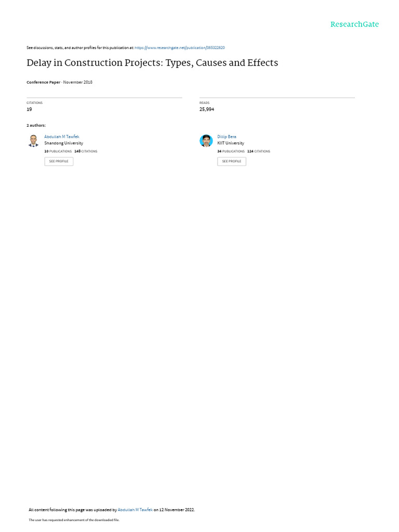
Task: Click SEE PROFILE button under KIIT University
Action: click(x=232, y=162)
